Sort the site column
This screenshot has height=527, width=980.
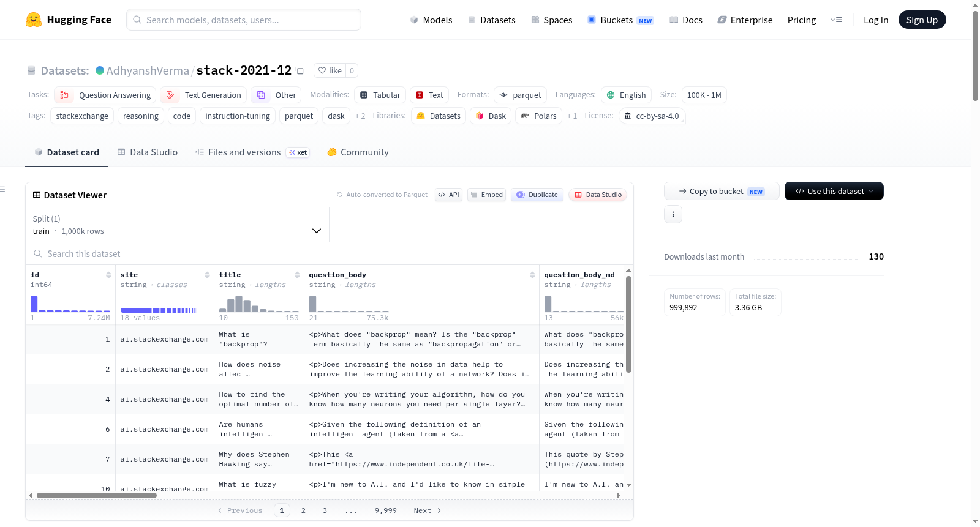(207, 275)
